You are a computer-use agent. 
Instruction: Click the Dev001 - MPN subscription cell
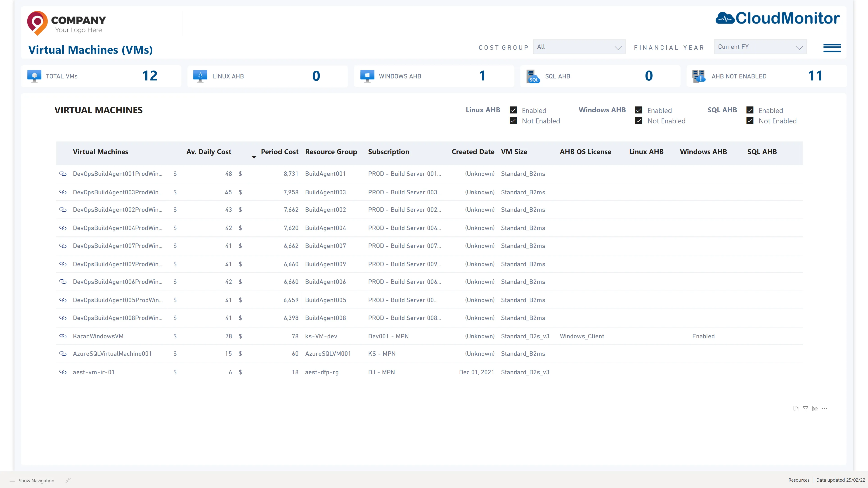(388, 336)
